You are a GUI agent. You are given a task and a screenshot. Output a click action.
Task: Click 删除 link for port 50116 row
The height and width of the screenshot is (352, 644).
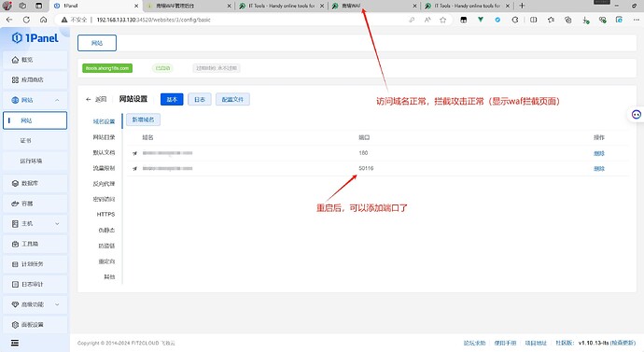(x=599, y=168)
